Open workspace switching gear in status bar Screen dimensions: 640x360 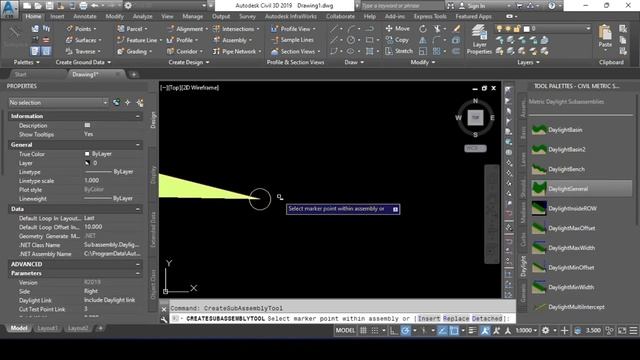pos(546,330)
